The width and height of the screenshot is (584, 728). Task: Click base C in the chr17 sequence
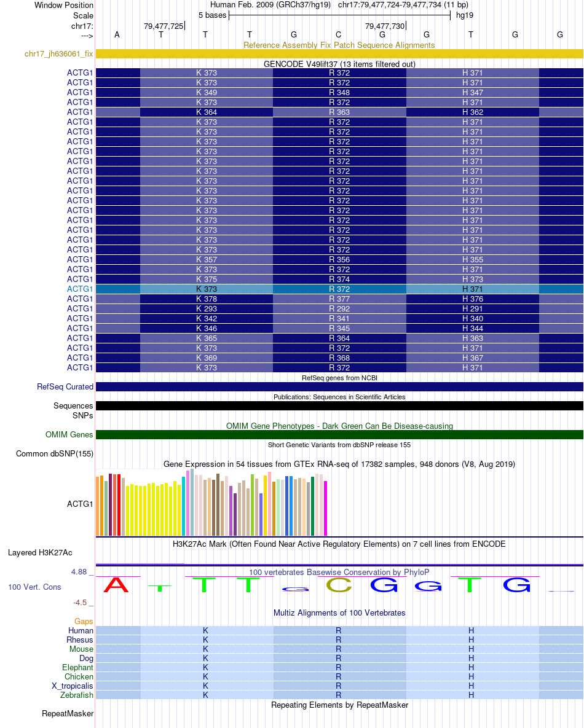pyautogui.click(x=338, y=34)
